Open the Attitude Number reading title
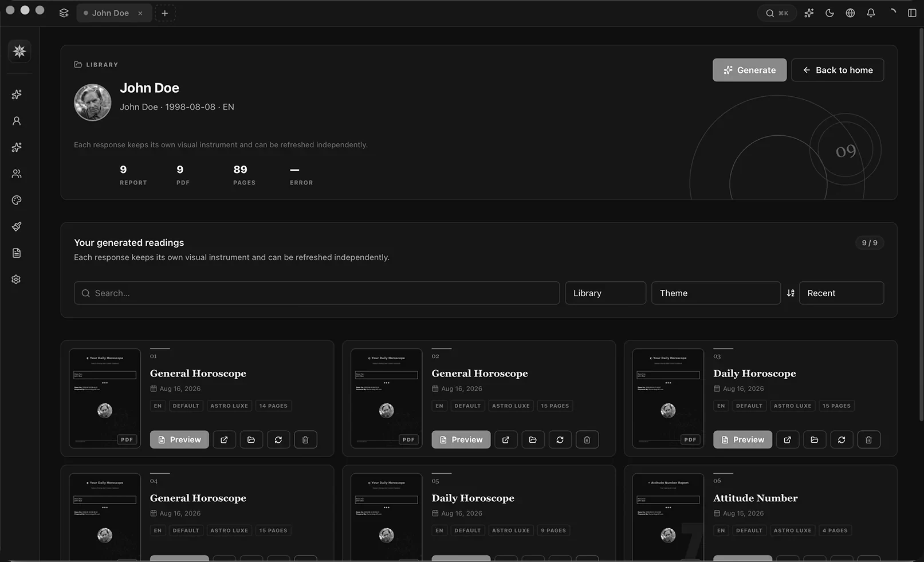Screen dimensions: 924x562 click(756, 498)
